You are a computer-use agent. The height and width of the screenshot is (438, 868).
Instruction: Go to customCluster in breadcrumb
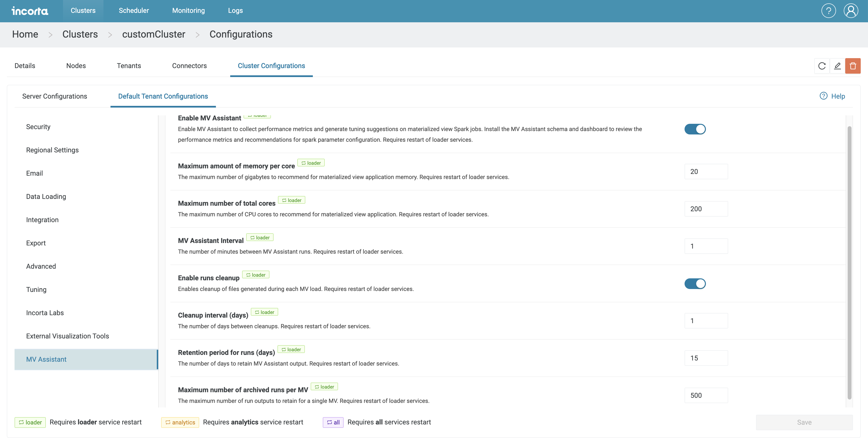click(x=154, y=34)
